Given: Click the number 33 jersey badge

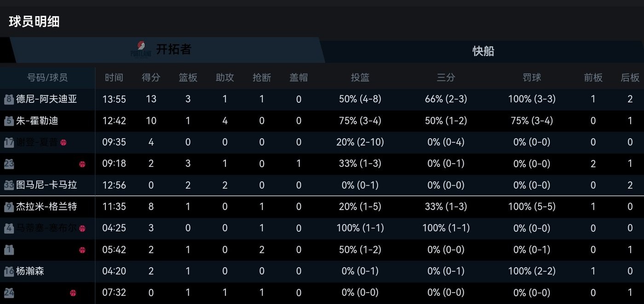Looking at the screenshot, I should click(9, 185).
